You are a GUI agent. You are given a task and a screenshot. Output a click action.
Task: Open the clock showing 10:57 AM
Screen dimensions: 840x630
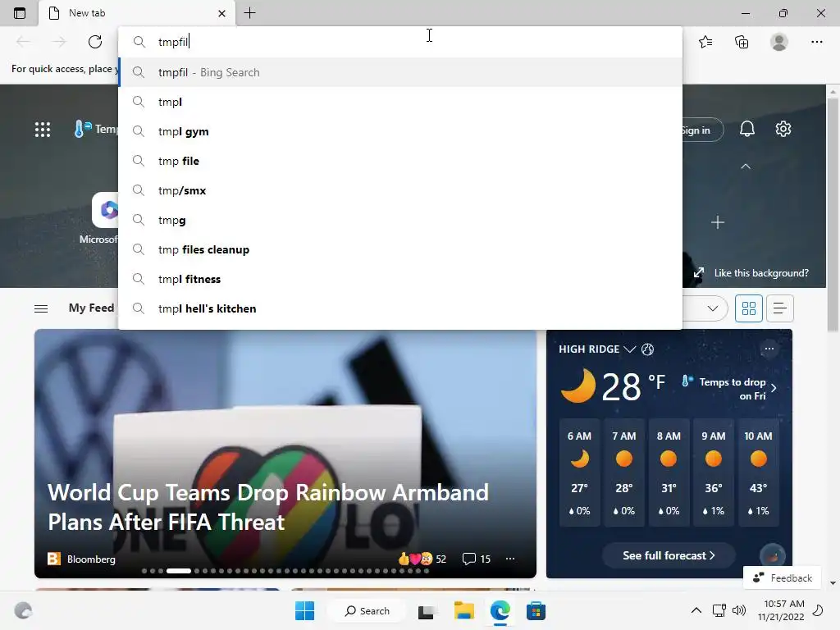pyautogui.click(x=781, y=610)
